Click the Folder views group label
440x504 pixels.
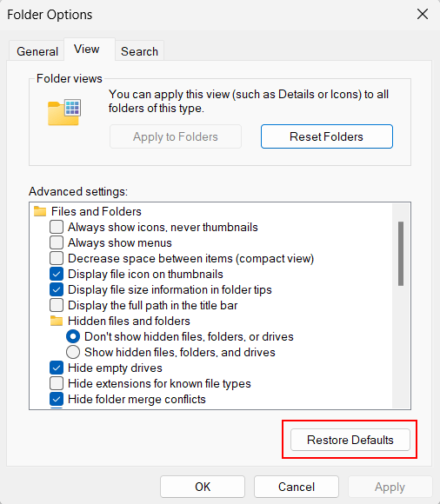click(70, 78)
